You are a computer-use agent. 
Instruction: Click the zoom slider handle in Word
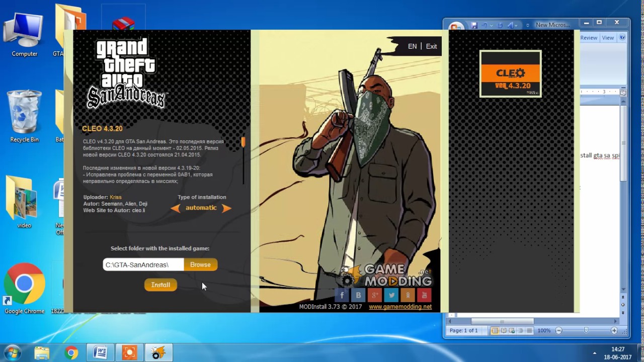click(586, 330)
